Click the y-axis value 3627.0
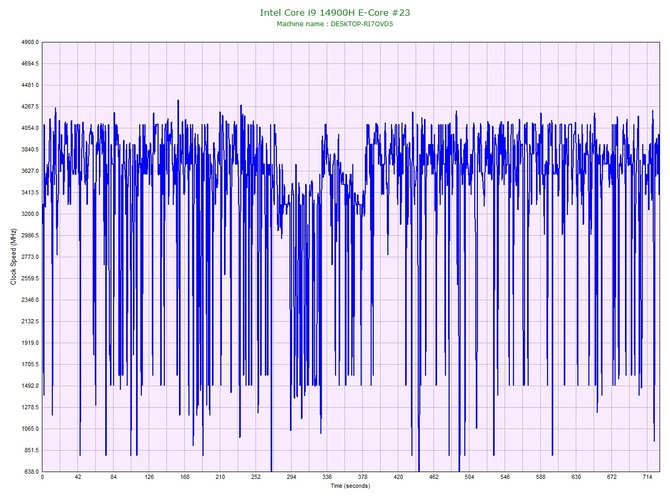This screenshot has width=670, height=503. point(30,171)
